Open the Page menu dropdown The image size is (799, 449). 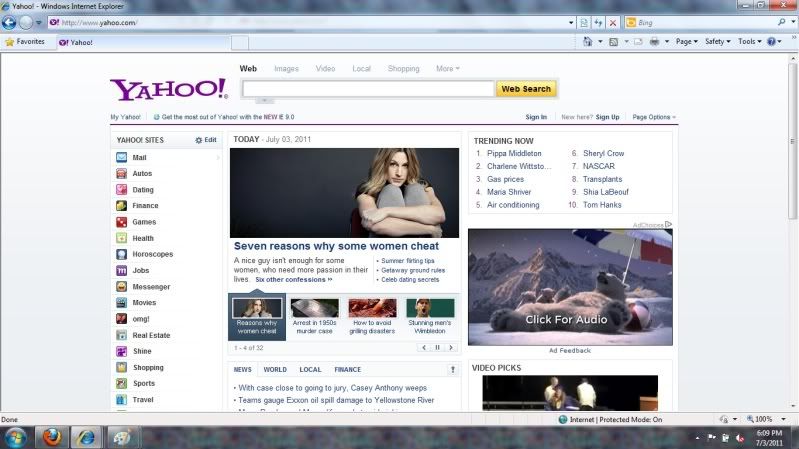686,42
